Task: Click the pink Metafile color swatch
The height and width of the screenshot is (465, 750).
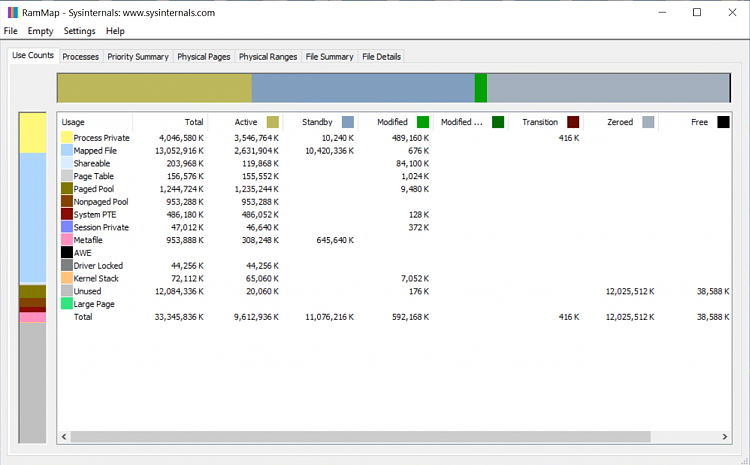Action: pyautogui.click(x=67, y=240)
